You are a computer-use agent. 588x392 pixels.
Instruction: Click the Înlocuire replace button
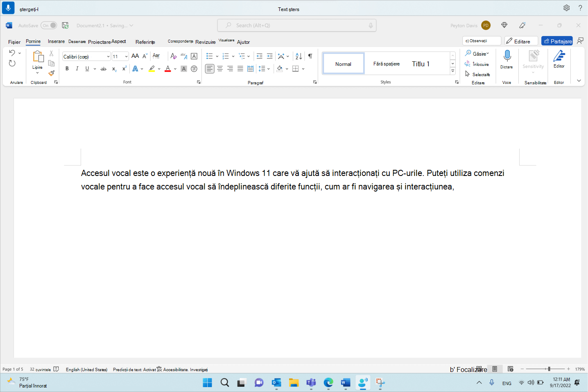pos(477,64)
